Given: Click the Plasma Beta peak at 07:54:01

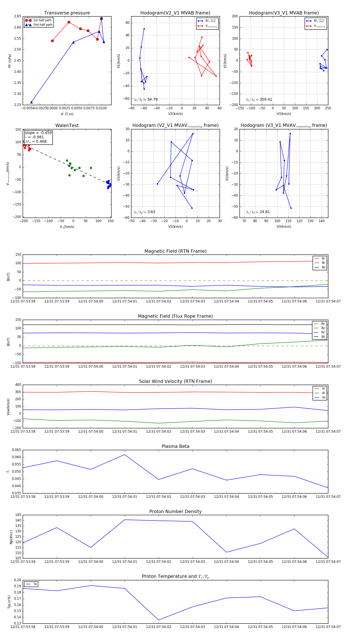Looking at the screenshot, I should 125,455.
